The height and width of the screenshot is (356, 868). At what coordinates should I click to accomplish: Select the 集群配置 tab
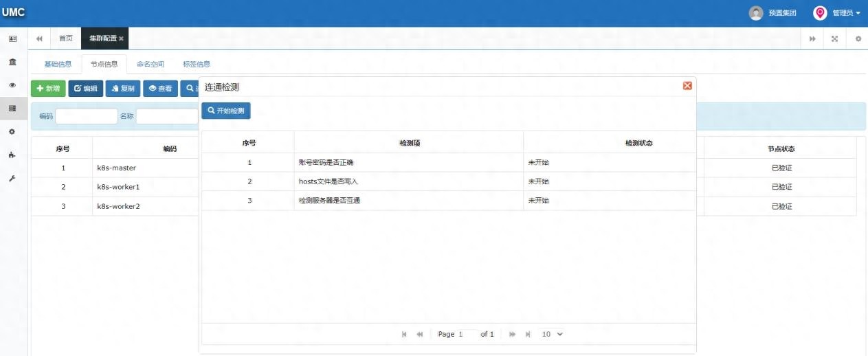coord(103,38)
